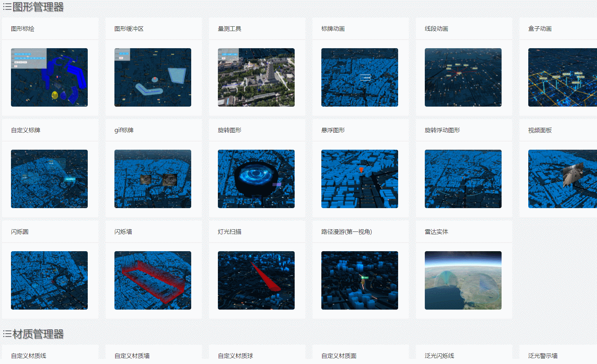Select the 量测工具 card title
Image resolution: width=597 pixels, height=364 pixels.
click(x=230, y=29)
